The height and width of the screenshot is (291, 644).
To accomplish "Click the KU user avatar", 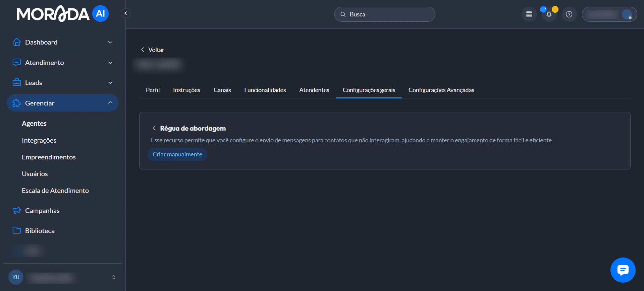I will (x=16, y=277).
